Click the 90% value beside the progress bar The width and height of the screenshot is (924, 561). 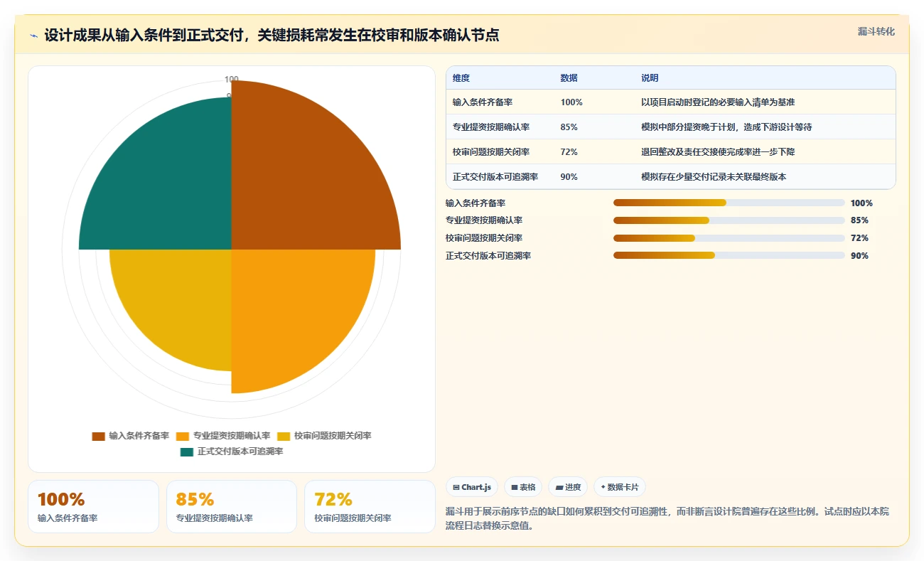[x=859, y=256]
